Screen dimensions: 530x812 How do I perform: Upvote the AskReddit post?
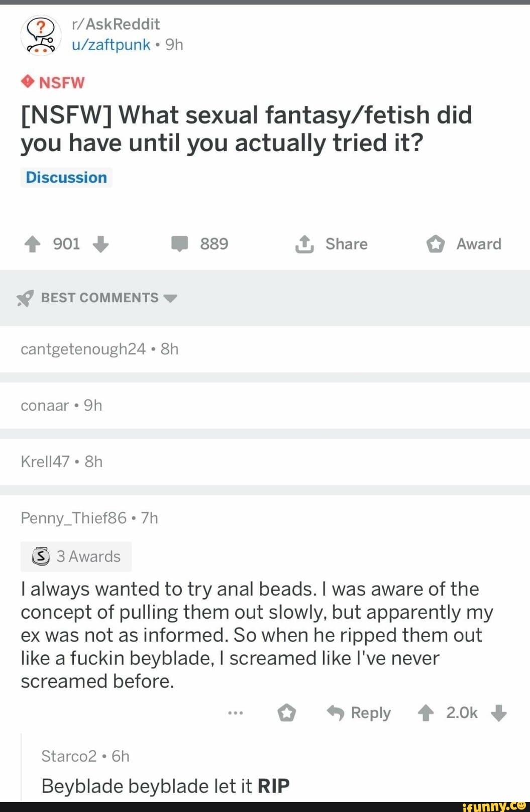(x=32, y=244)
